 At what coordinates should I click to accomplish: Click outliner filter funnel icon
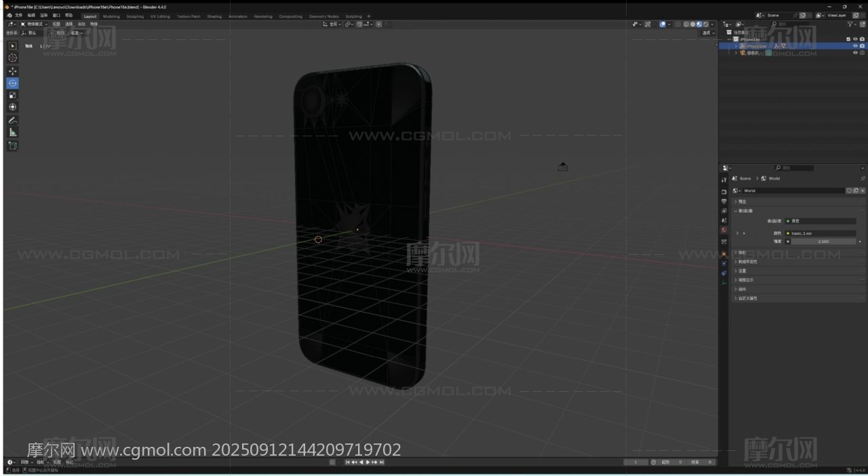tap(850, 24)
